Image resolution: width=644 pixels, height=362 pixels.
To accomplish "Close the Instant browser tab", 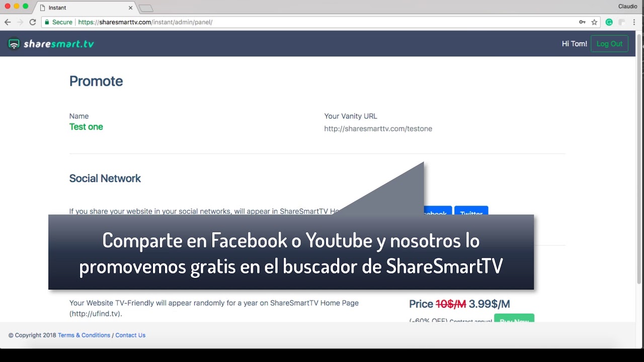I will (131, 8).
